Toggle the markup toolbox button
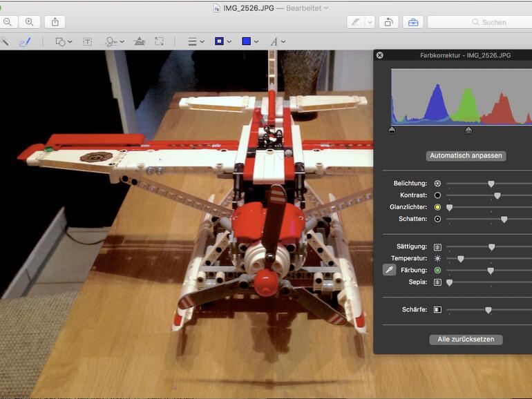The height and width of the screenshot is (399, 532). point(413,22)
